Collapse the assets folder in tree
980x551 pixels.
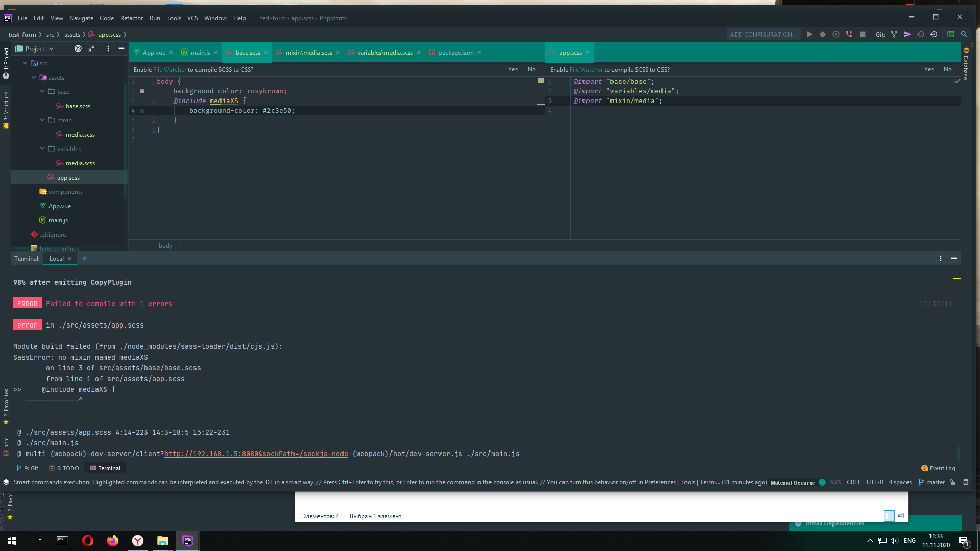34,78
